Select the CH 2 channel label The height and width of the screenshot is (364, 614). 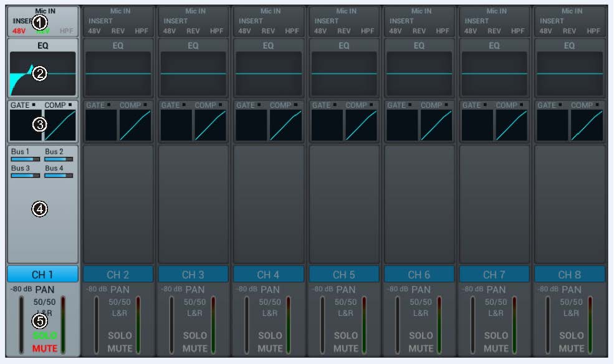click(118, 274)
